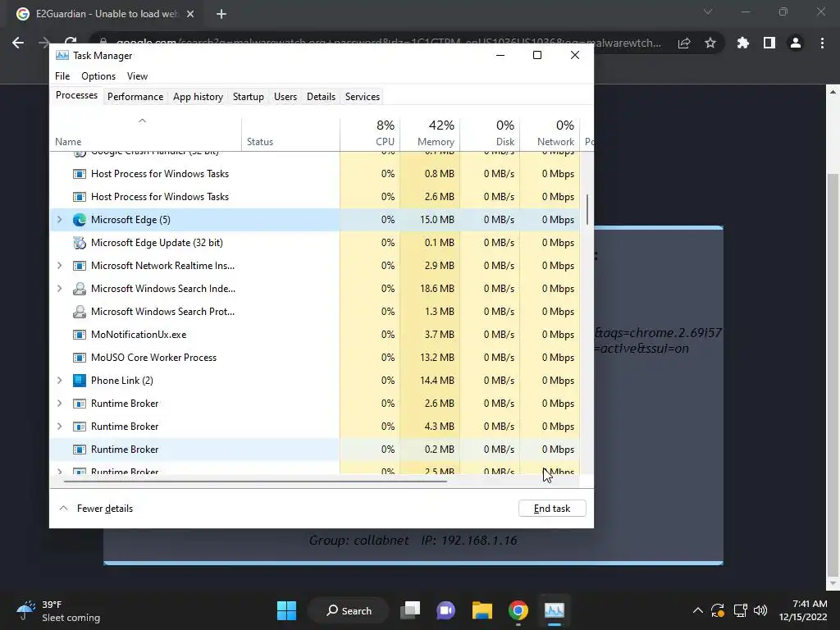Click the Chrome extensions puzzle icon
The image size is (840, 630).
click(x=742, y=43)
